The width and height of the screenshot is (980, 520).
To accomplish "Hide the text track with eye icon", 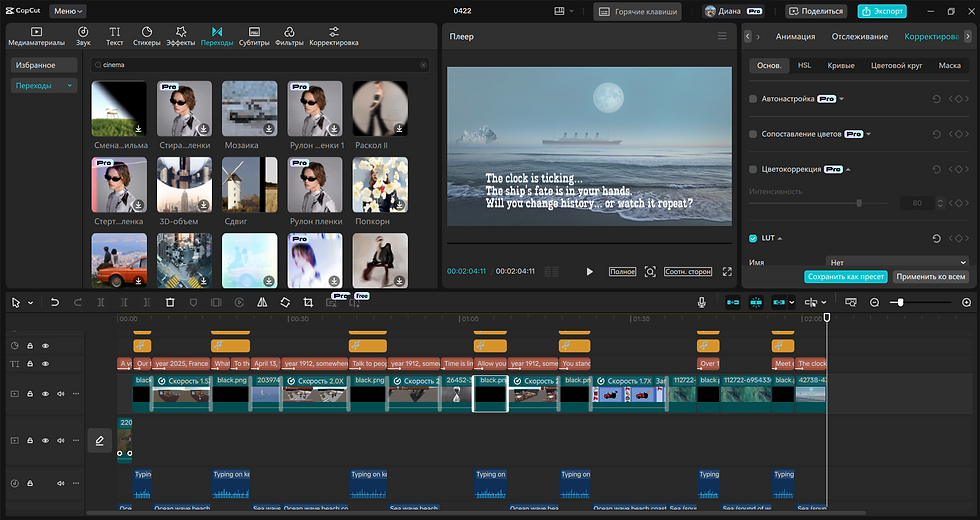I will (46, 364).
